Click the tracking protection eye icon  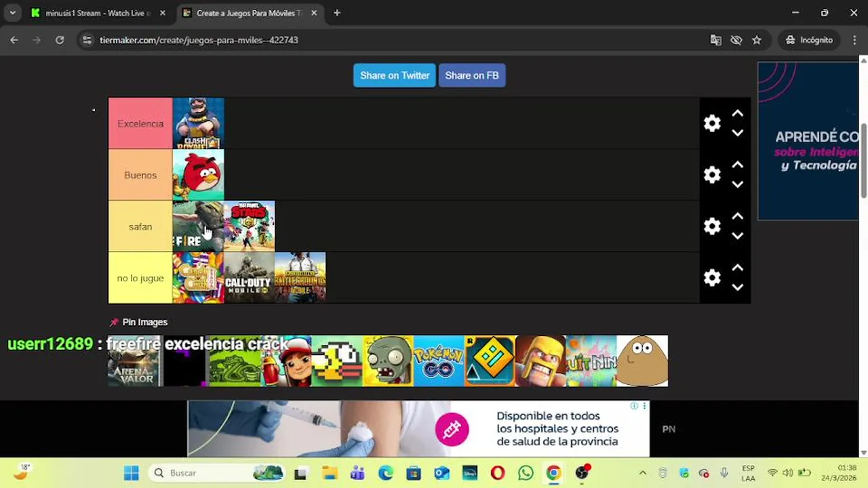click(x=736, y=40)
